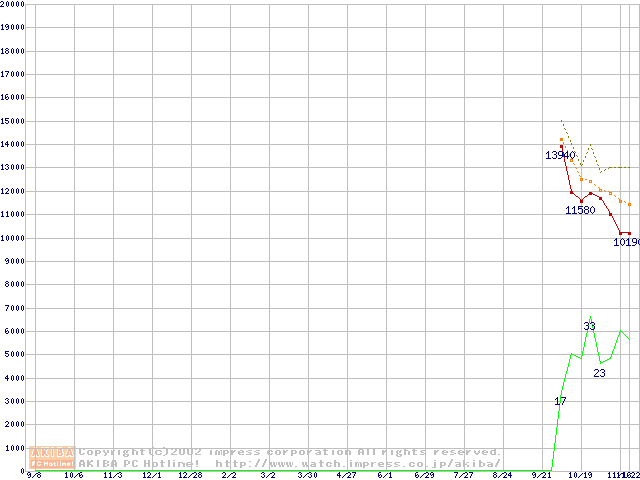This screenshot has height=480, width=640.
Task: Select the 12/28 date on the x-axis
Action: click(x=190, y=476)
